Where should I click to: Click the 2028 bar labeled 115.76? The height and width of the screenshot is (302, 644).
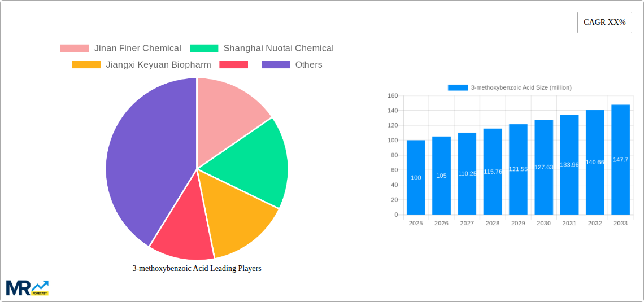[x=493, y=172]
